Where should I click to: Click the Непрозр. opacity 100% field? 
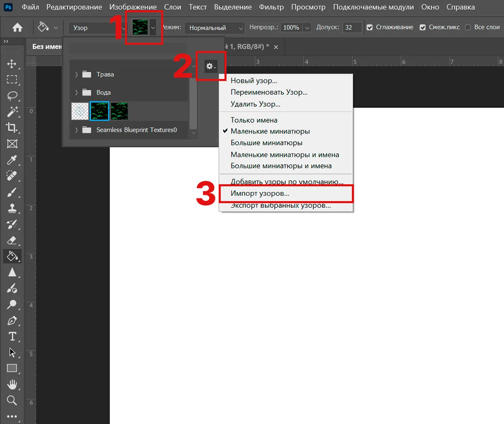coord(291,28)
